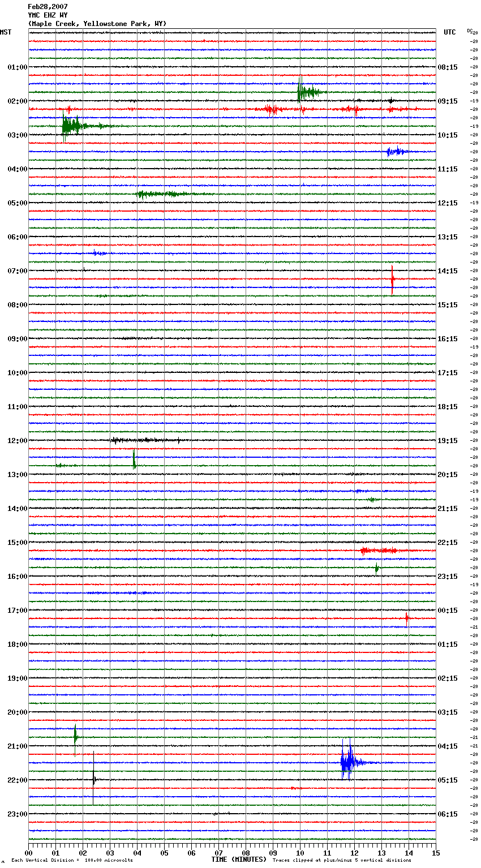Viewport: 481px width, 868px height.
Task: Select the 20:00 MST time label
Action: (x=18, y=712)
